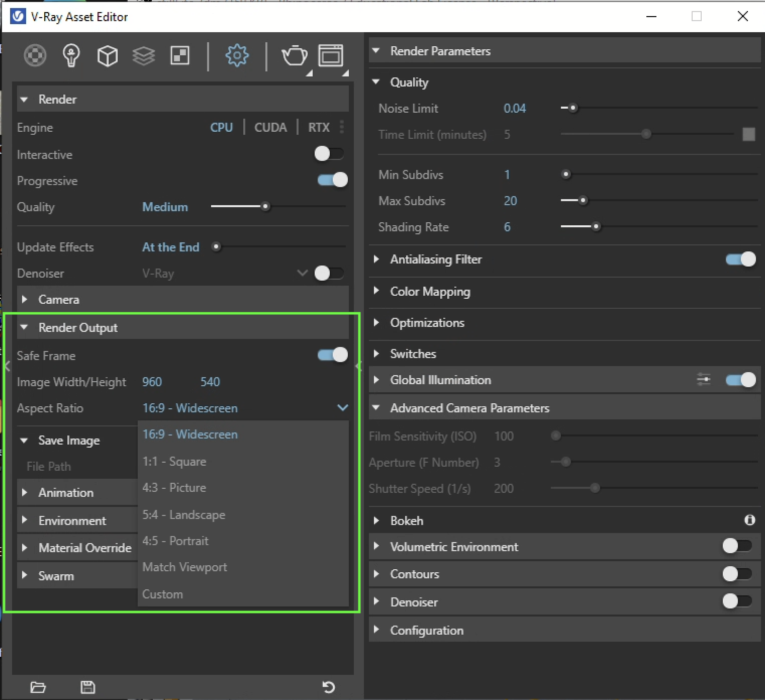Select the RTX render engine
Image resolution: width=765 pixels, height=700 pixels.
coord(319,127)
